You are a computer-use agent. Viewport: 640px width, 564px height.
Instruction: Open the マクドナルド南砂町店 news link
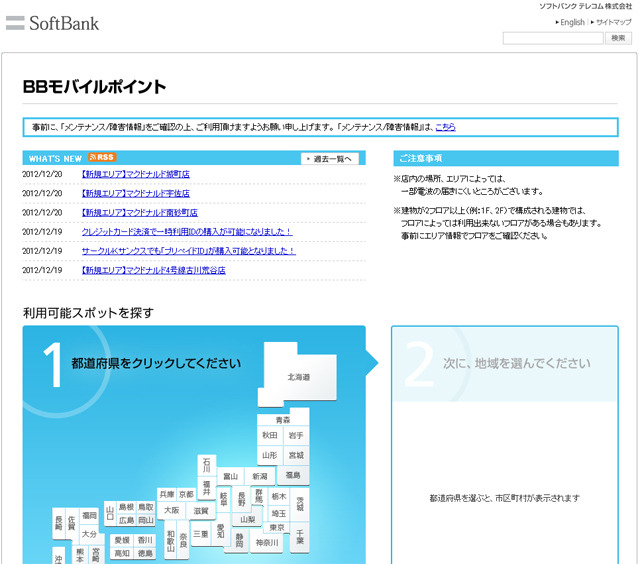coord(140,212)
